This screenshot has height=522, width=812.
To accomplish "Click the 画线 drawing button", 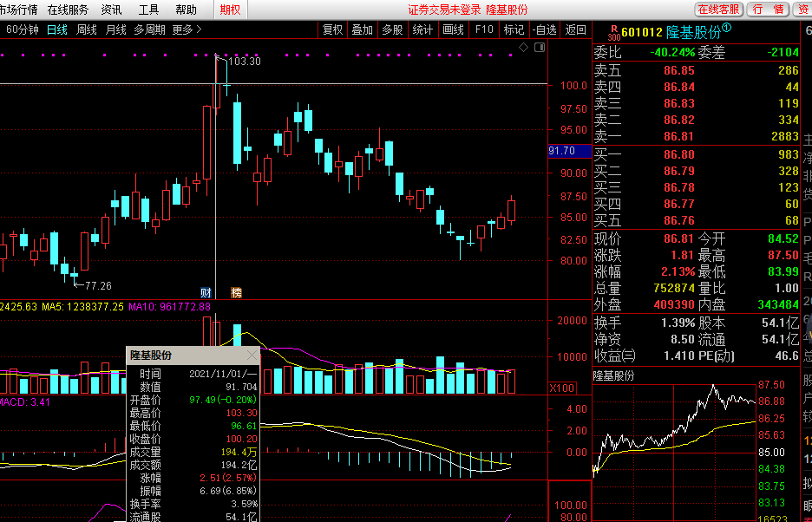I will (453, 30).
